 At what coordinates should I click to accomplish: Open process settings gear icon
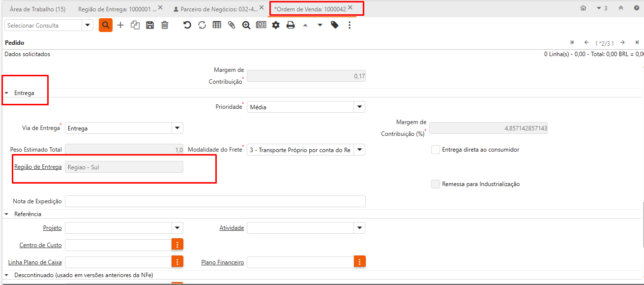(276, 25)
